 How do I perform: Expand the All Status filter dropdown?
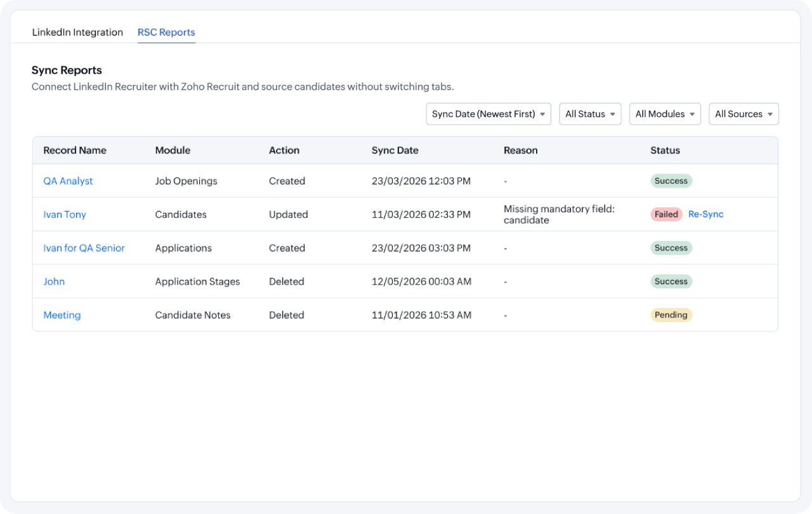(x=590, y=114)
